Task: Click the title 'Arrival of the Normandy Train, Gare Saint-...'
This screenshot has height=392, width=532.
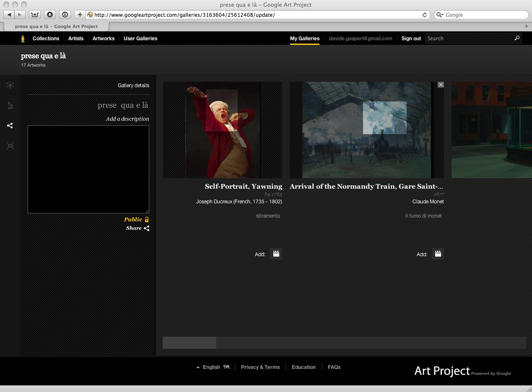Action: tap(366, 186)
